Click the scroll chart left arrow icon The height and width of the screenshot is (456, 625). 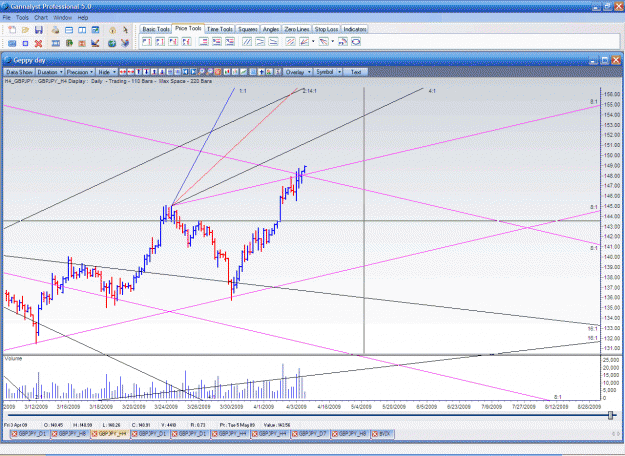tap(185, 72)
